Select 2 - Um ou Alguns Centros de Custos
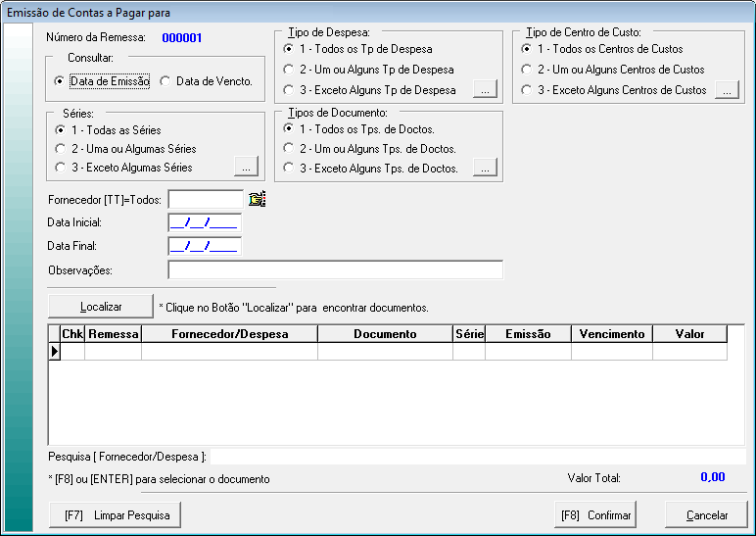This screenshot has height=536, width=756. 528,70
